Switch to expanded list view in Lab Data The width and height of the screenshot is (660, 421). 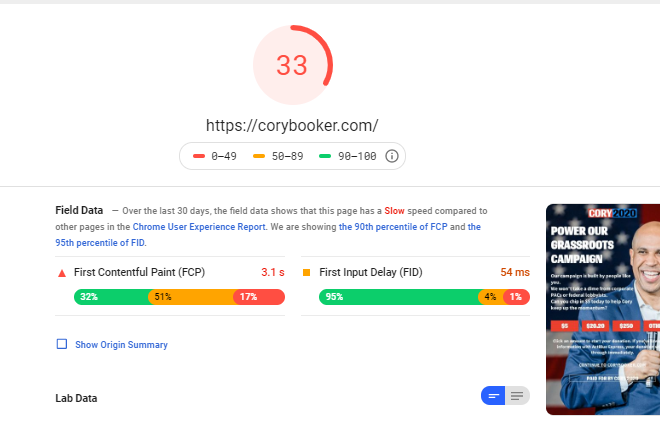coord(517,396)
